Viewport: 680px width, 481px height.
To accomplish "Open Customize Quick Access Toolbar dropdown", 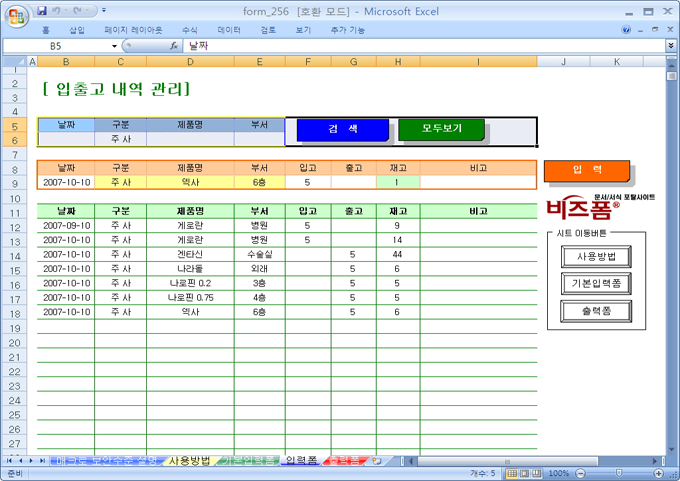I will [104, 10].
